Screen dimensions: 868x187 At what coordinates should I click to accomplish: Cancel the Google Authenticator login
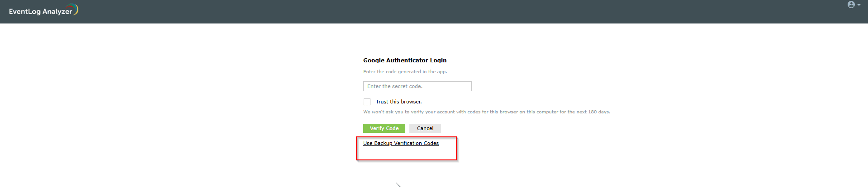coord(425,128)
